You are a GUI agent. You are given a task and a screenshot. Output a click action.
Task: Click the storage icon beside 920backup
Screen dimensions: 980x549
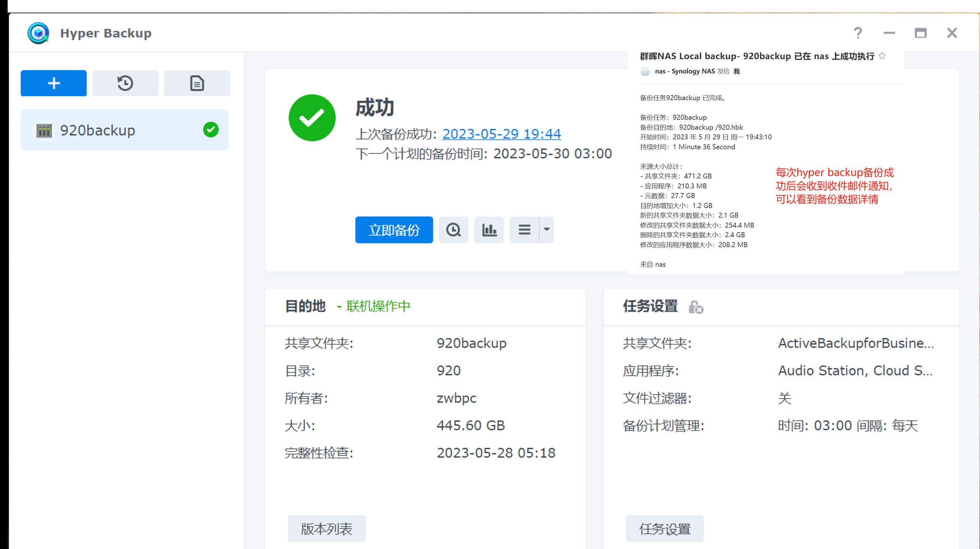click(44, 131)
